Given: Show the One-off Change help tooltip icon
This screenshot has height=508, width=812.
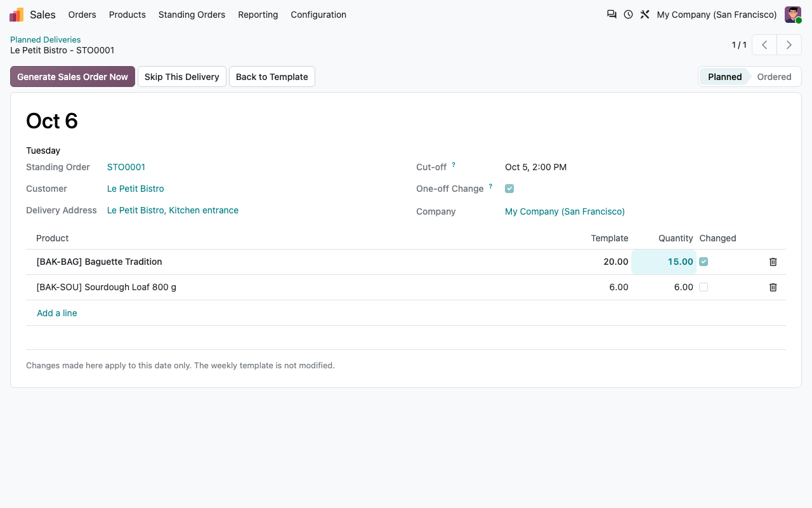Looking at the screenshot, I should pos(490,187).
